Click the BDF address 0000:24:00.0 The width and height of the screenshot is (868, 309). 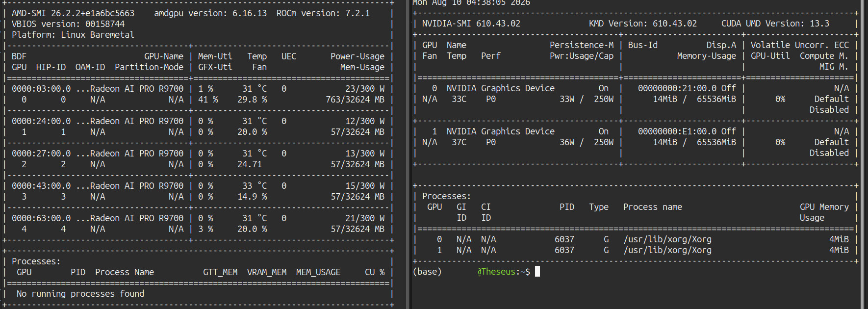coord(41,121)
